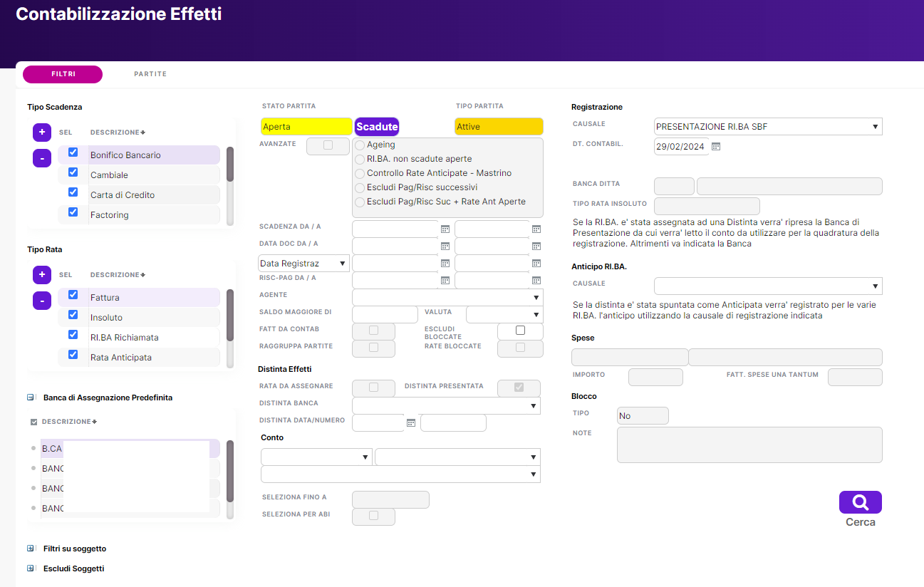The height and width of the screenshot is (587, 924).
Task: Click the Cerca magnifier search button
Action: [861, 502]
